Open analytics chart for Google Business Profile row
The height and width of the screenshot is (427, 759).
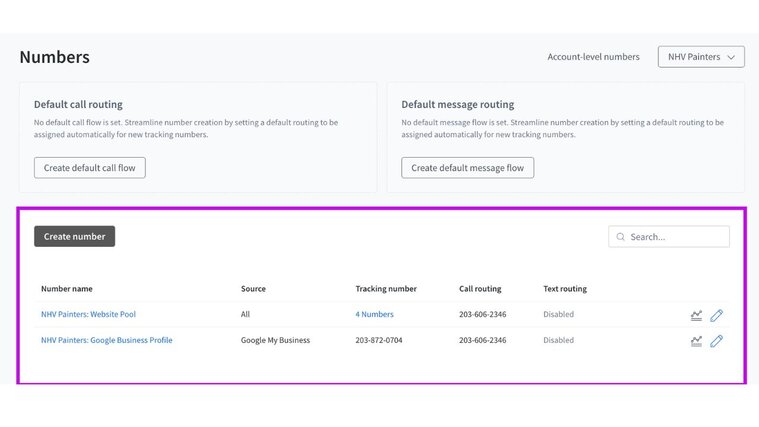(696, 341)
